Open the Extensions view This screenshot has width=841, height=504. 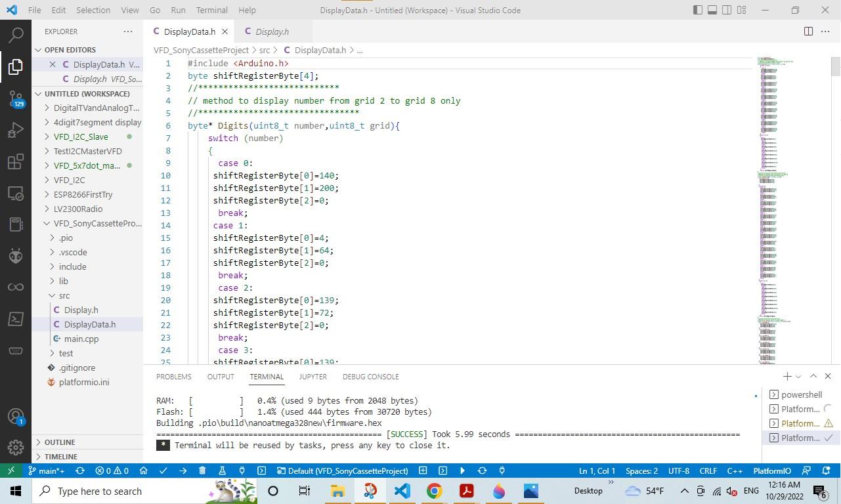pyautogui.click(x=16, y=161)
